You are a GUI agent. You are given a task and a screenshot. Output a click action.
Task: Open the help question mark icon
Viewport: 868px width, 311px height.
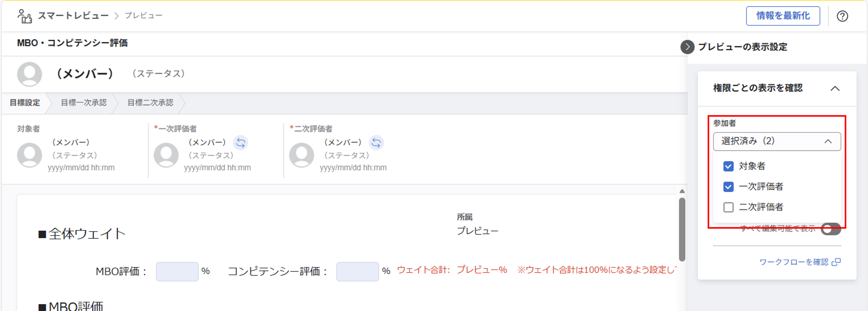842,16
